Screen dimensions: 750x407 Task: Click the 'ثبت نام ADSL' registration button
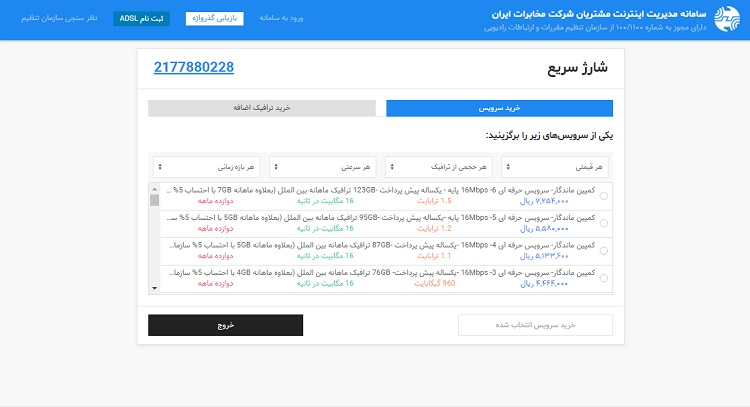pyautogui.click(x=142, y=18)
